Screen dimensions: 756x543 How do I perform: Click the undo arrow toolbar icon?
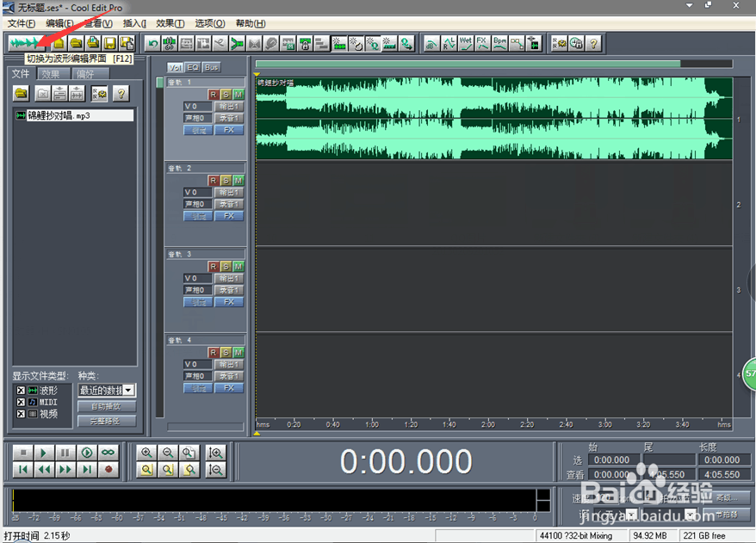point(153,44)
